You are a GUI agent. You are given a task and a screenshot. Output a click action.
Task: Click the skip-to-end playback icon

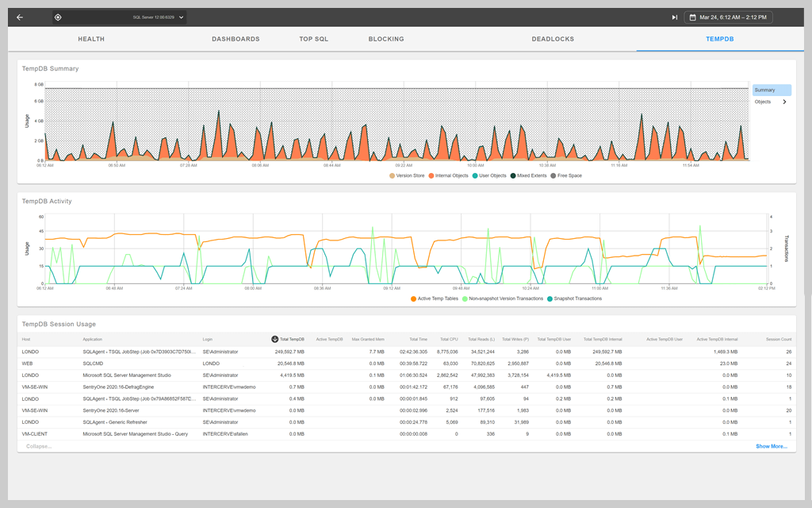click(676, 17)
